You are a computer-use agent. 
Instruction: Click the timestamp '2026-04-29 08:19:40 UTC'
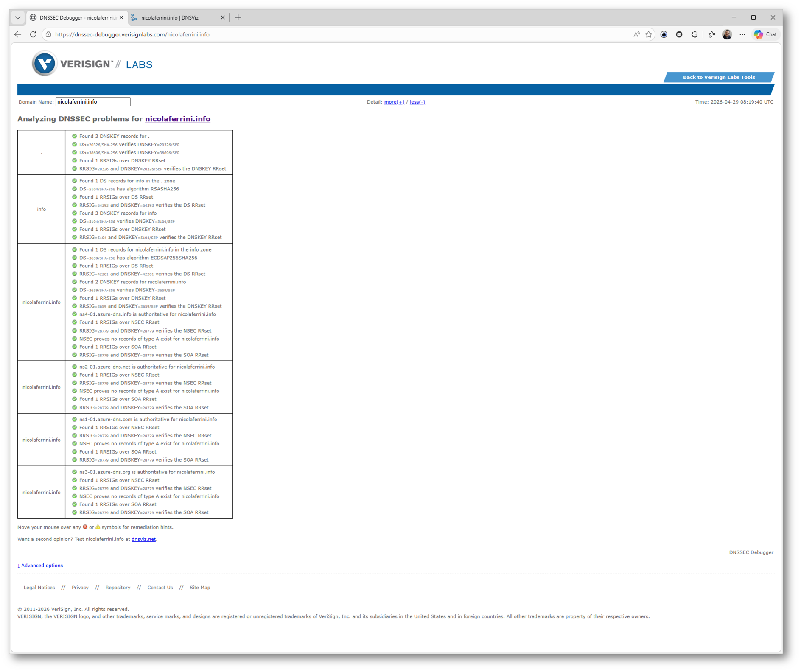(x=742, y=102)
